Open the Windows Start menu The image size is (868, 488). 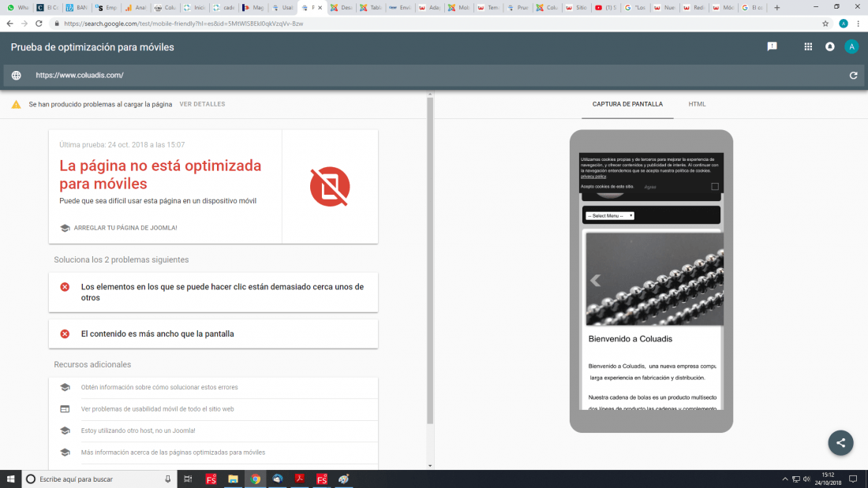pyautogui.click(x=10, y=479)
